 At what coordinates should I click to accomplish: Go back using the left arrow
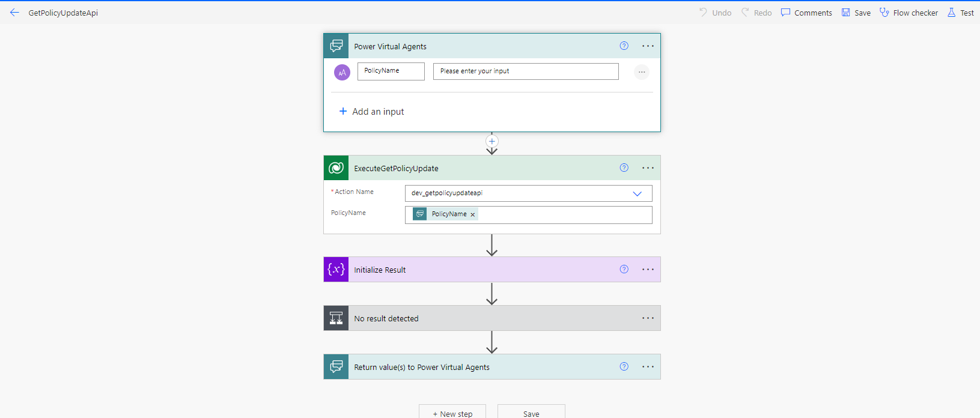tap(14, 13)
